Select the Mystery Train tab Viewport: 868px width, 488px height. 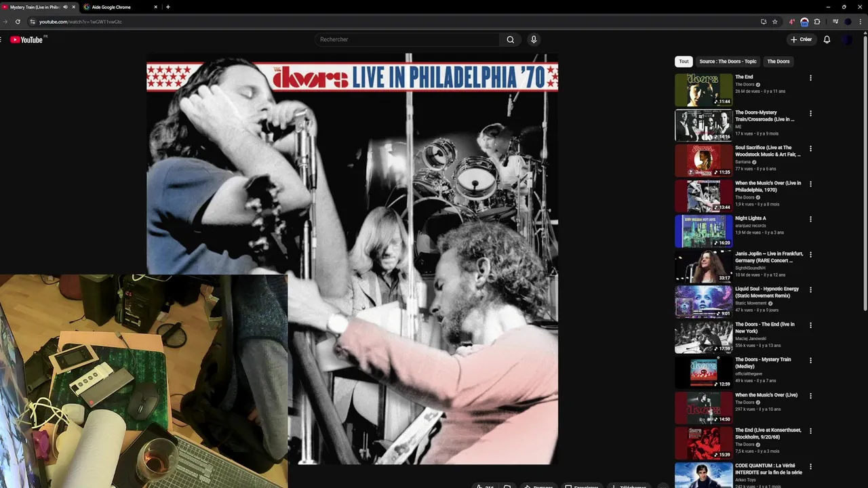coord(34,7)
